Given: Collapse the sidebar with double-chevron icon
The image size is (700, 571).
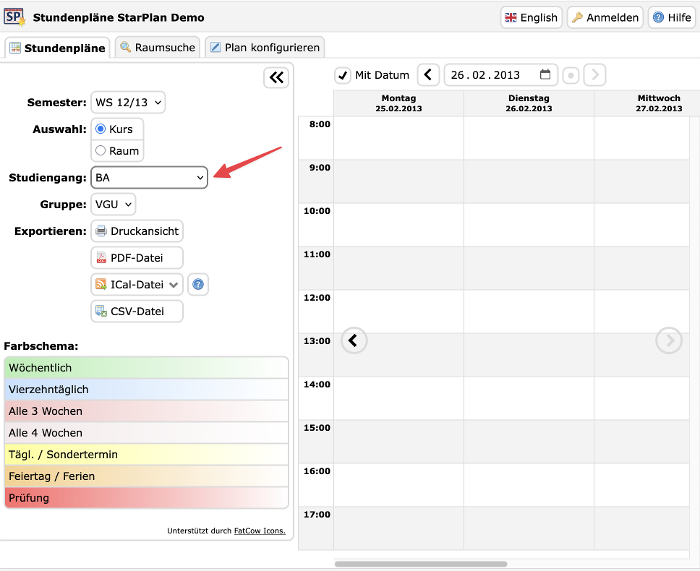Looking at the screenshot, I should (276, 78).
